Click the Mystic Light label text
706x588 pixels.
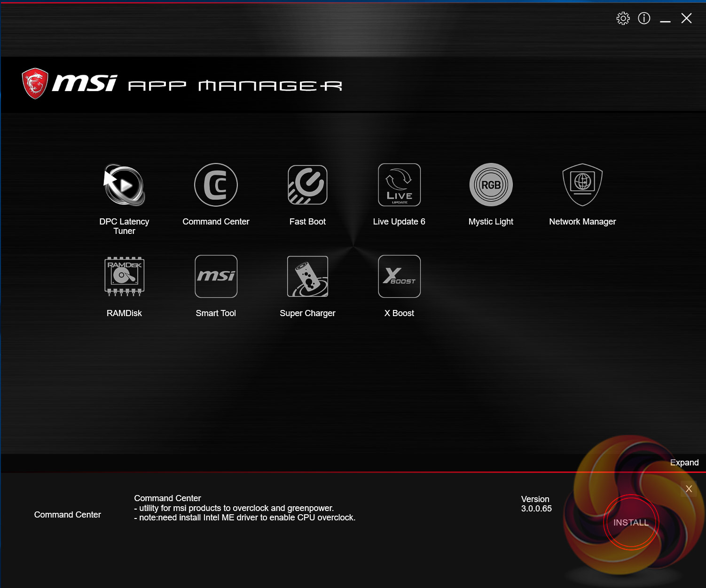491,222
